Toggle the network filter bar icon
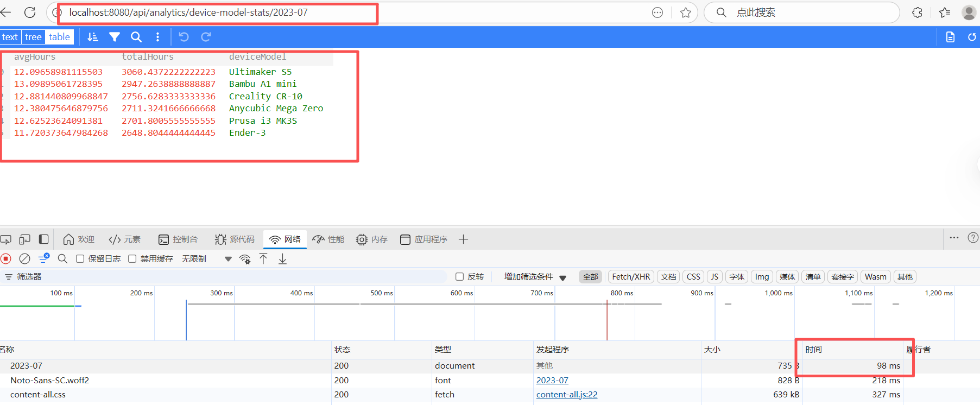980x405 pixels. (43, 259)
